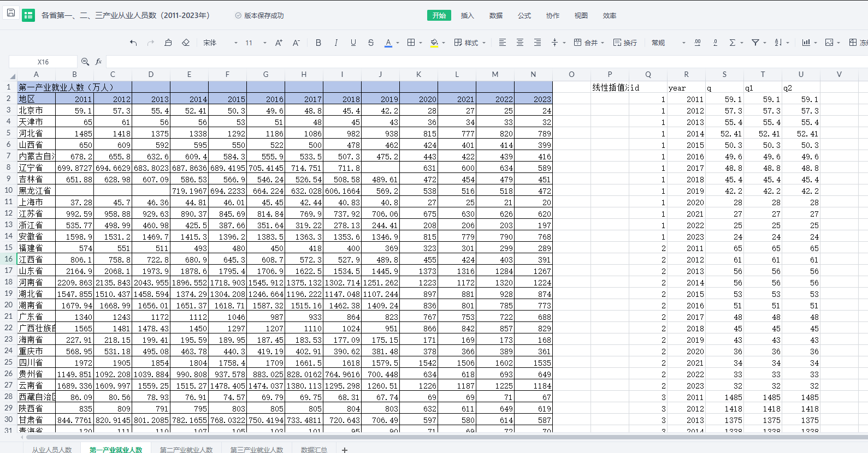Increase decimal places icon
The width and height of the screenshot is (868, 453).
pos(698,43)
